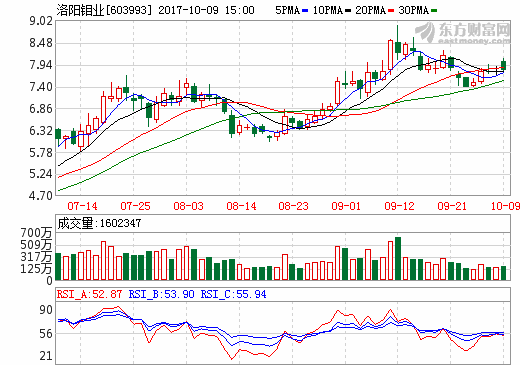The image size is (520, 365).
Task: Select the 4.70 price axis label
Action: [x=41, y=195]
